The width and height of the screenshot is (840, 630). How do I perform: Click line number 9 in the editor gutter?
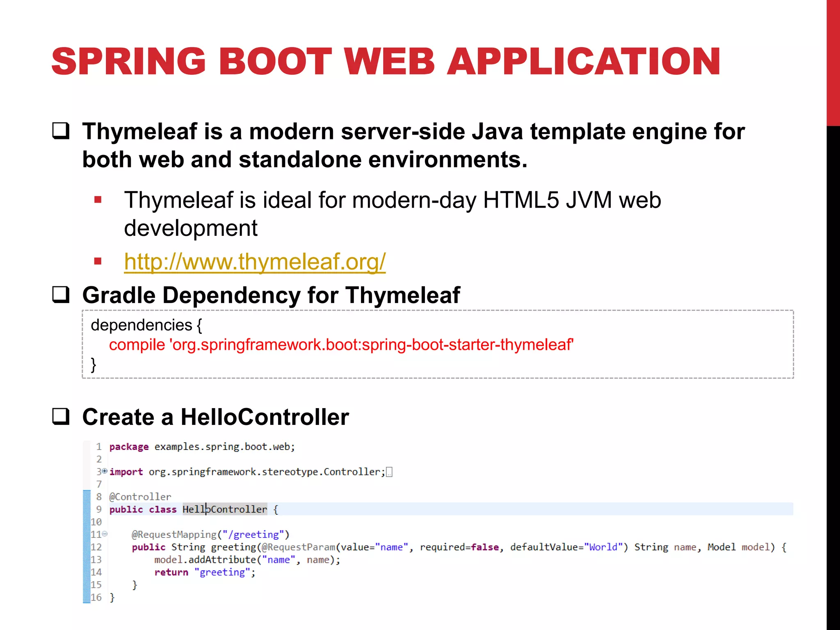click(x=99, y=509)
